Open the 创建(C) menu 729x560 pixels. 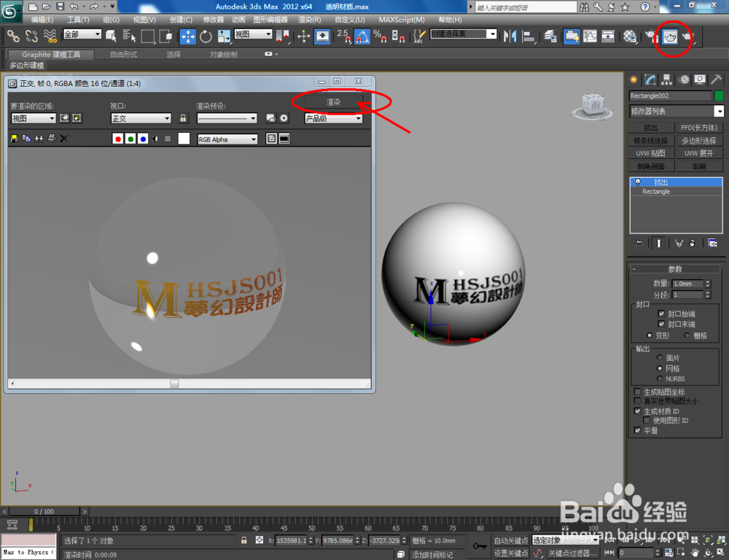pyautogui.click(x=180, y=20)
